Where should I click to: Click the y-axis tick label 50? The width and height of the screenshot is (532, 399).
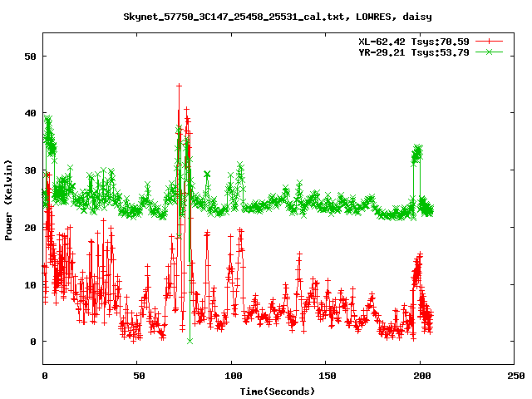tap(30, 57)
